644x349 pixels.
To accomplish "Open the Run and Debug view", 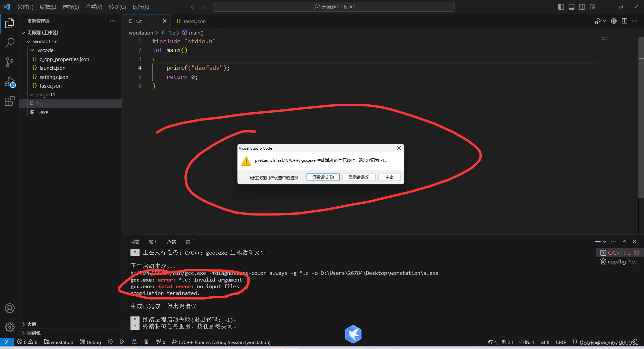I will (x=10, y=82).
